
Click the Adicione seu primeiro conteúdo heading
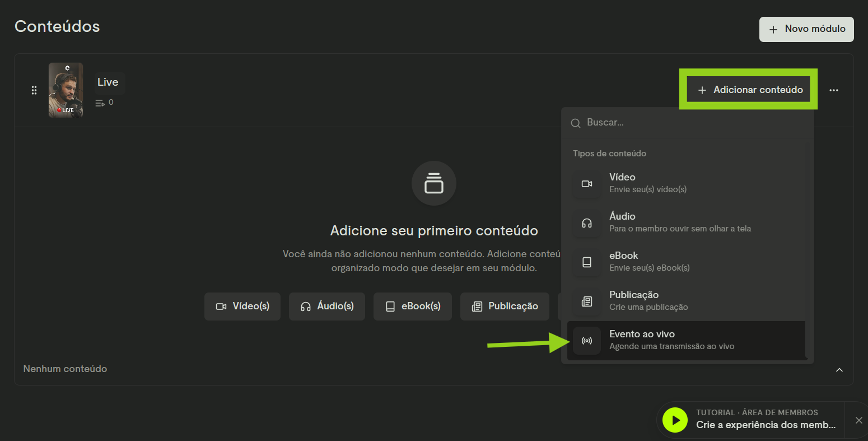coord(434,231)
